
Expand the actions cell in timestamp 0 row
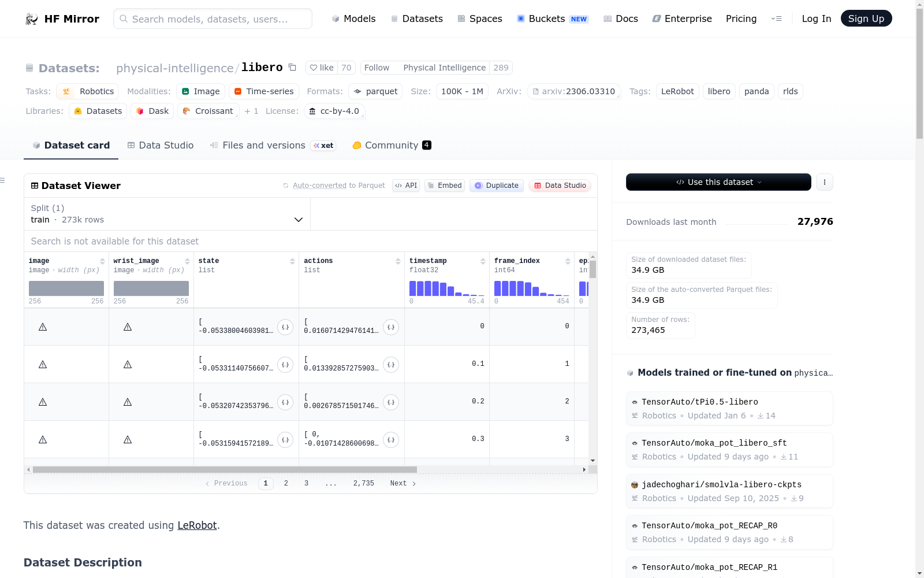tap(391, 327)
